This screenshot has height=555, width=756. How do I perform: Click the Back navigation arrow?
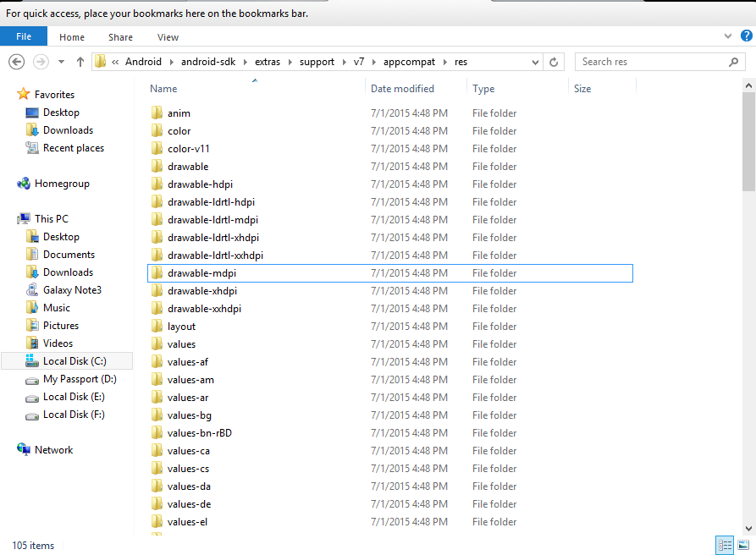[x=16, y=62]
